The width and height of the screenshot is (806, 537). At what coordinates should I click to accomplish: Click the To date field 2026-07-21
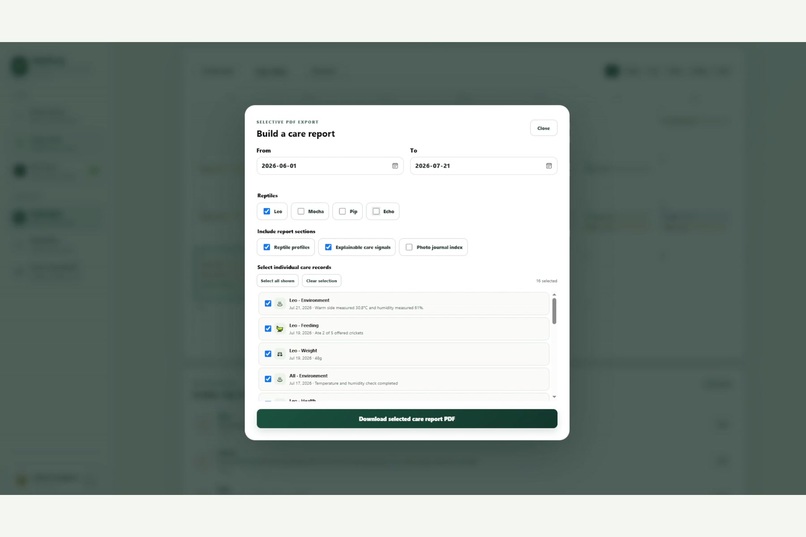(484, 166)
